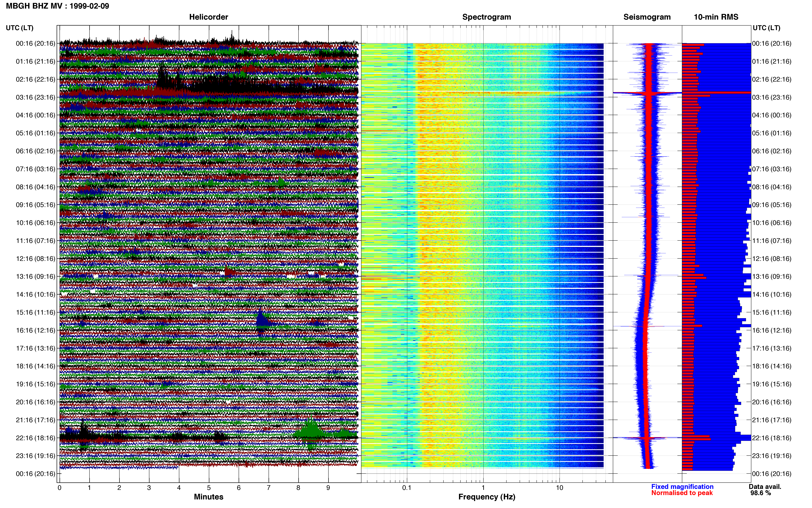Image resolution: width=812 pixels, height=508 pixels.
Task: Select left axis time label '02:16 (22:16)'
Action: click(x=36, y=79)
